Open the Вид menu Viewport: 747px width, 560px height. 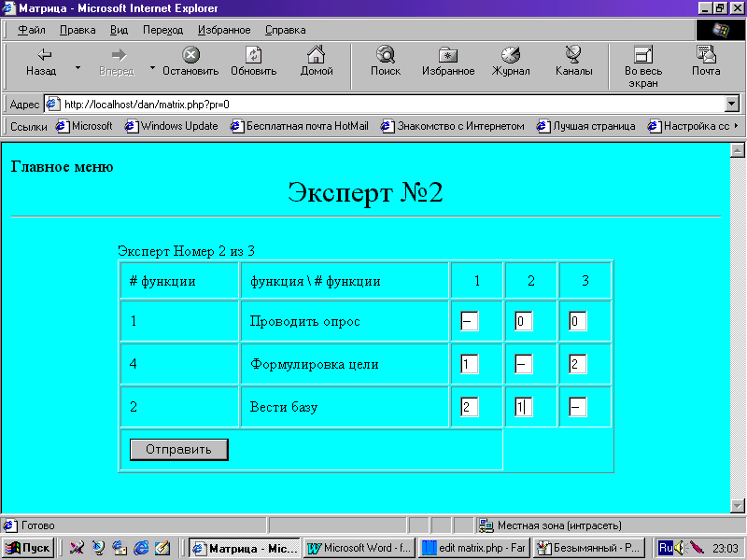coord(120,30)
